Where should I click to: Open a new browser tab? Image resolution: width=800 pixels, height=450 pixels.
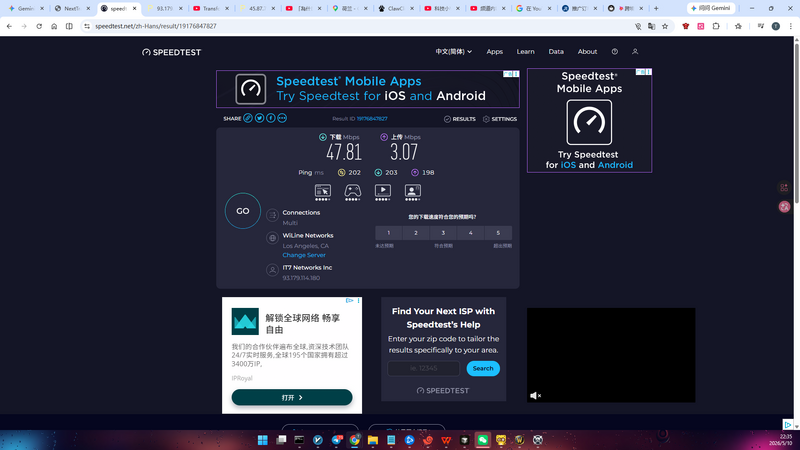pyautogui.click(x=656, y=8)
